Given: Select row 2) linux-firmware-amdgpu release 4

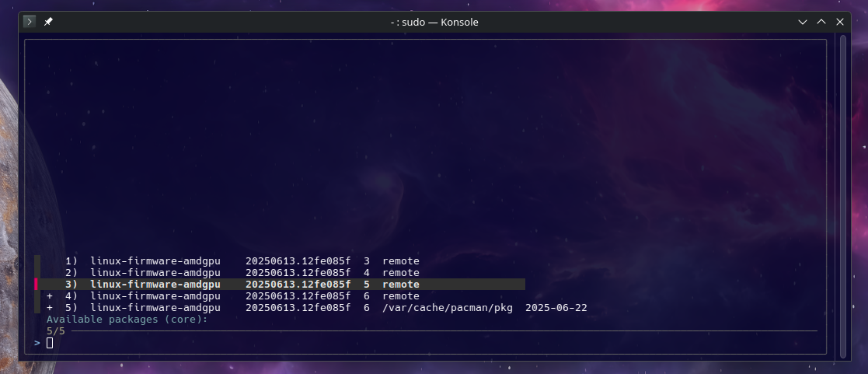Looking at the screenshot, I should click(242, 273).
